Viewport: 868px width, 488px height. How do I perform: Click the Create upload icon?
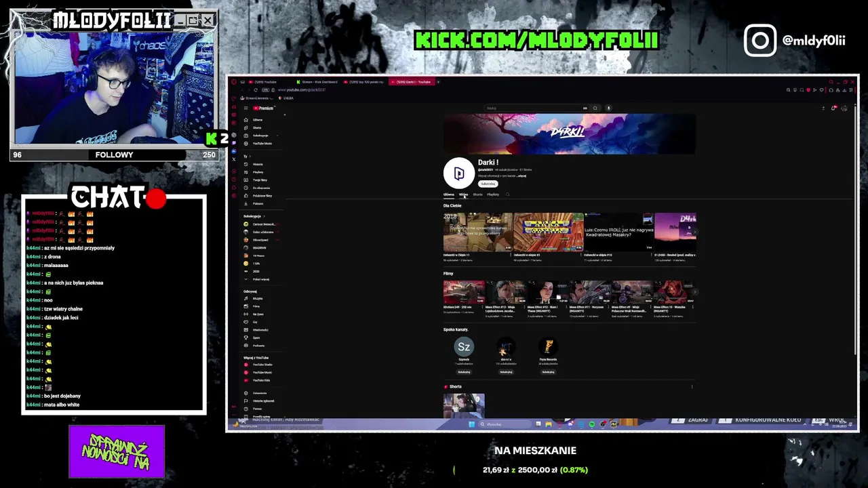823,108
